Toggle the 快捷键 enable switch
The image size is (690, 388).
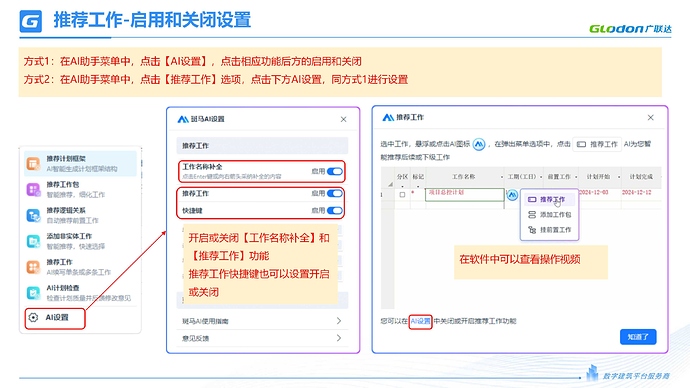pos(334,211)
